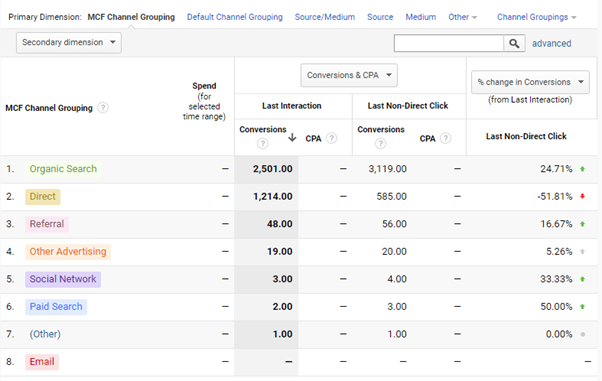Click green up arrow in Organic Search row
This screenshot has width=602, height=381.
tap(582, 169)
